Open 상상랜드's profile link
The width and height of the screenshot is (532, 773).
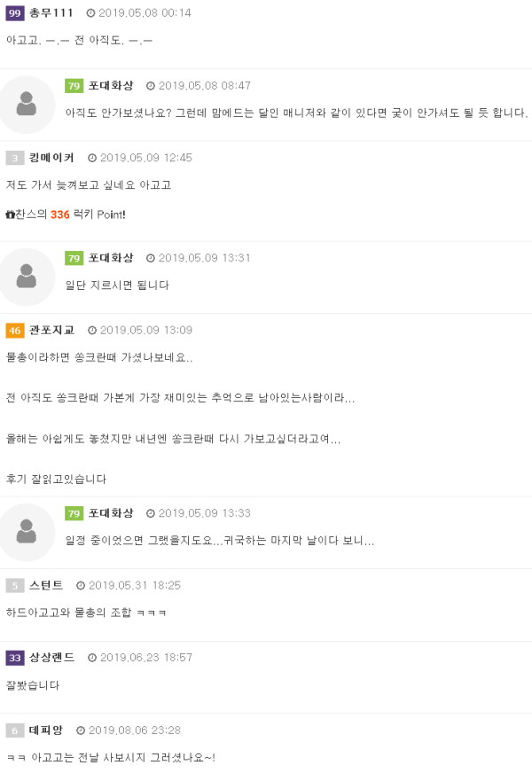click(x=52, y=658)
